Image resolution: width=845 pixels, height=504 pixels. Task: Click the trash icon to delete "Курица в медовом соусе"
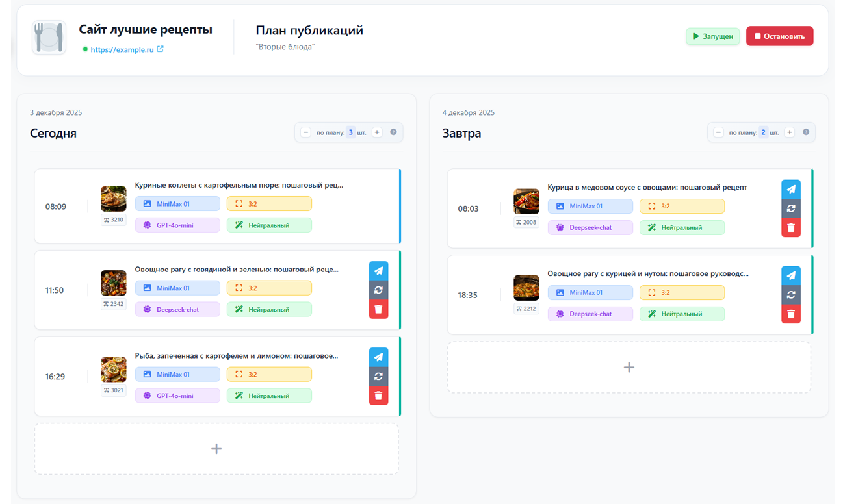click(791, 227)
